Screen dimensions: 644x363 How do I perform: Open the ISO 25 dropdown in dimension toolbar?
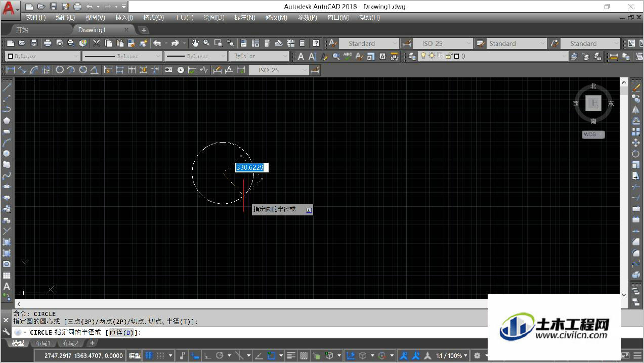coord(279,70)
